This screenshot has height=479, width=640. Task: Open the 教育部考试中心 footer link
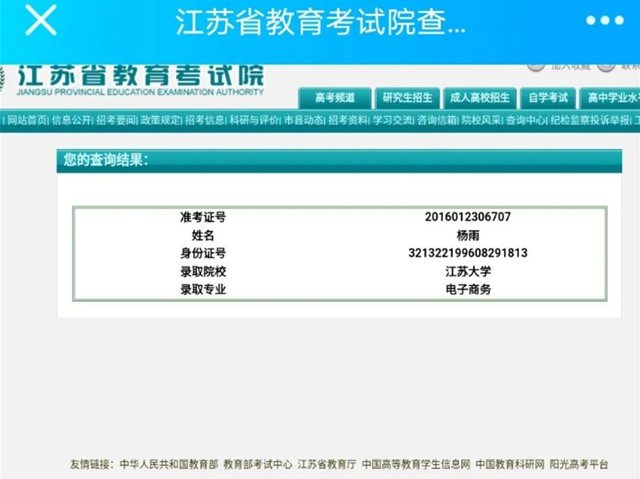(258, 464)
